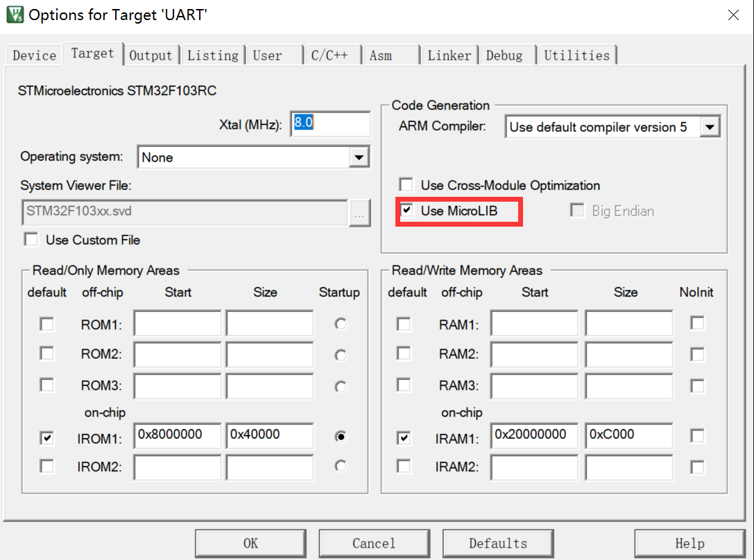Select the Asm tab

tap(391, 55)
